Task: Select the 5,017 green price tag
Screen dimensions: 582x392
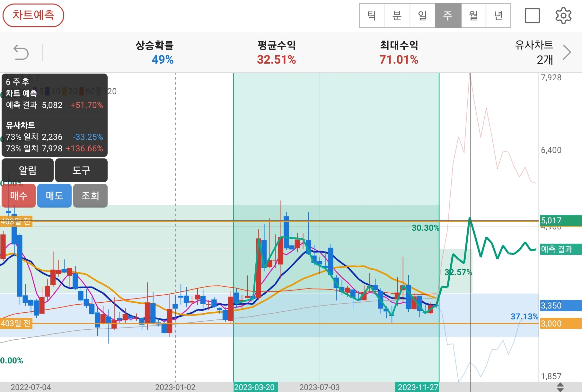Action: (561, 220)
